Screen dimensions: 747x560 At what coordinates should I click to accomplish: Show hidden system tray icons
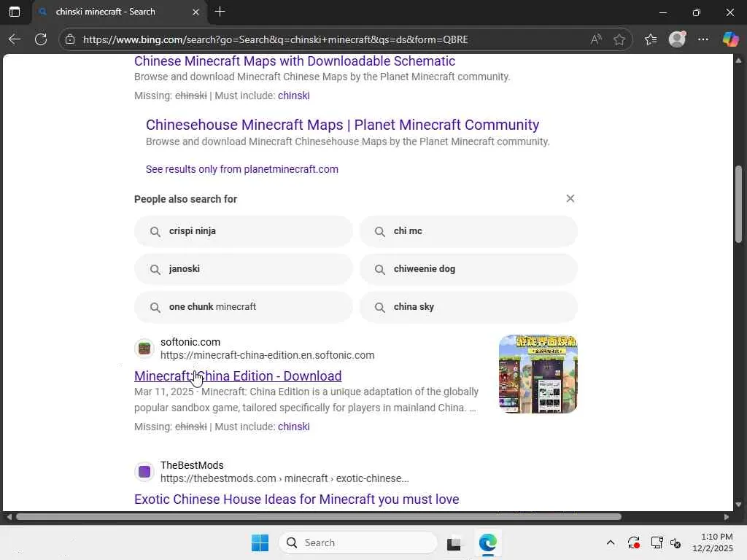[x=611, y=542]
